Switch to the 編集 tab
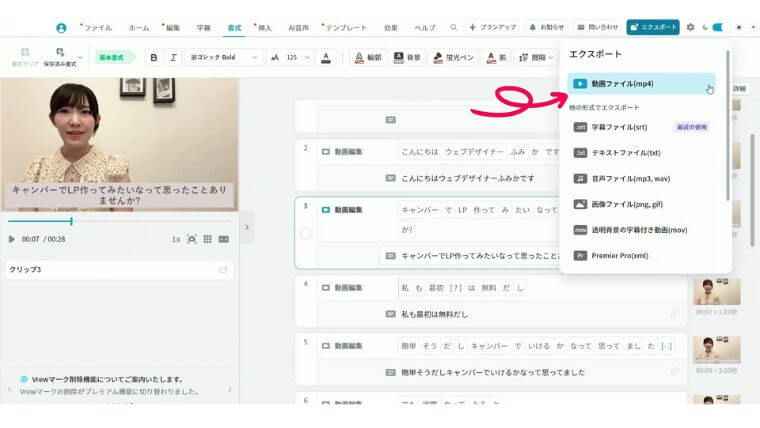 click(x=173, y=28)
